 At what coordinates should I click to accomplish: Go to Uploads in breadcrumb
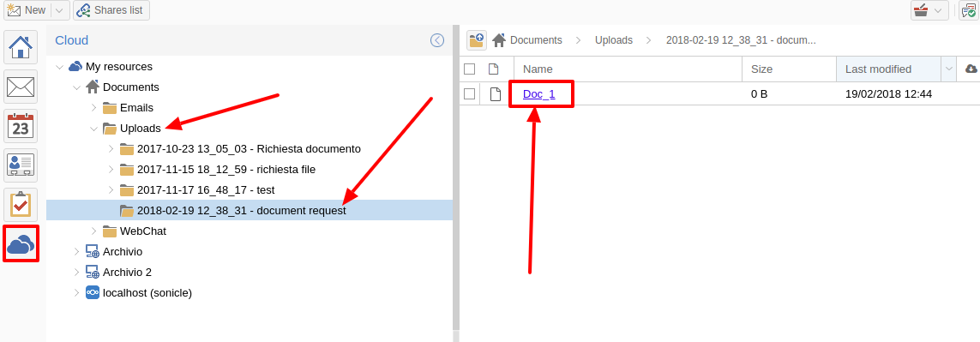tap(613, 40)
